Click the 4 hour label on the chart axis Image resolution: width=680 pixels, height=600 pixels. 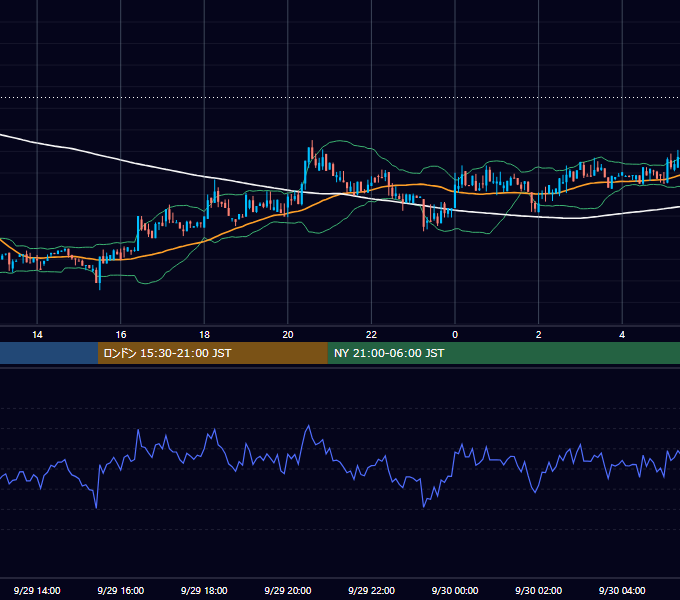click(x=622, y=335)
